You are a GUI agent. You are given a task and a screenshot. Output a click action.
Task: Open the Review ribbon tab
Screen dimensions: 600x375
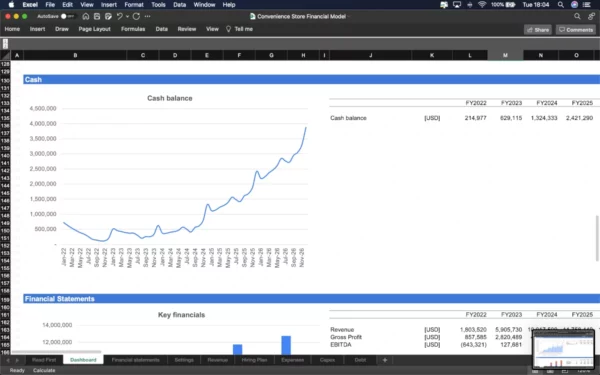(x=187, y=29)
